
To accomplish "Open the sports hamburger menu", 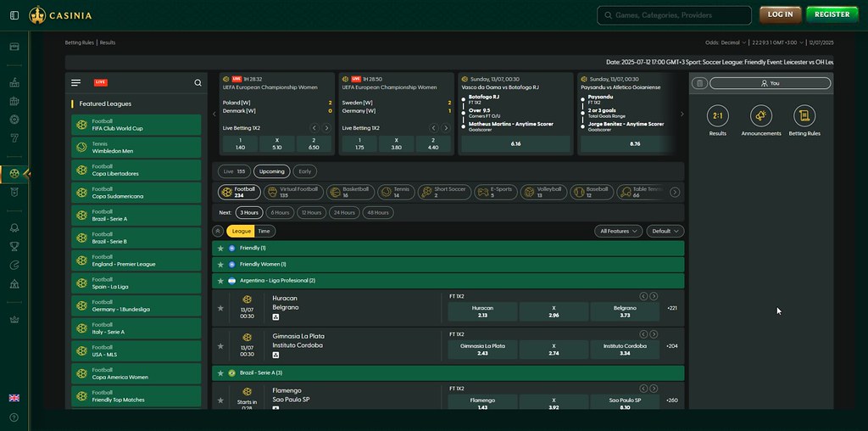I will tap(75, 82).
